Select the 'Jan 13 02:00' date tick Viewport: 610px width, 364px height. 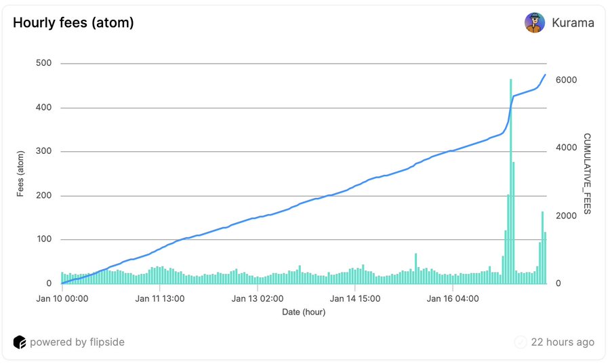258,298
